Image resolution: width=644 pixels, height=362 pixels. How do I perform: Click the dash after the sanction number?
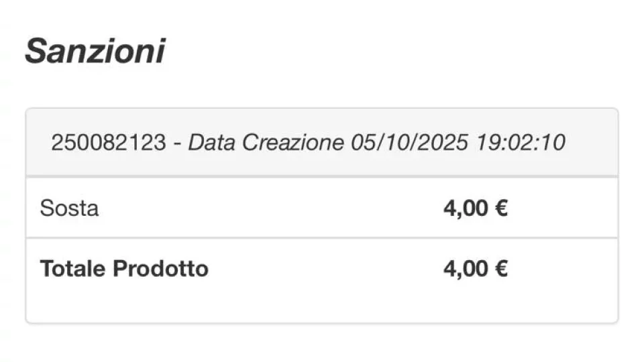(176, 143)
